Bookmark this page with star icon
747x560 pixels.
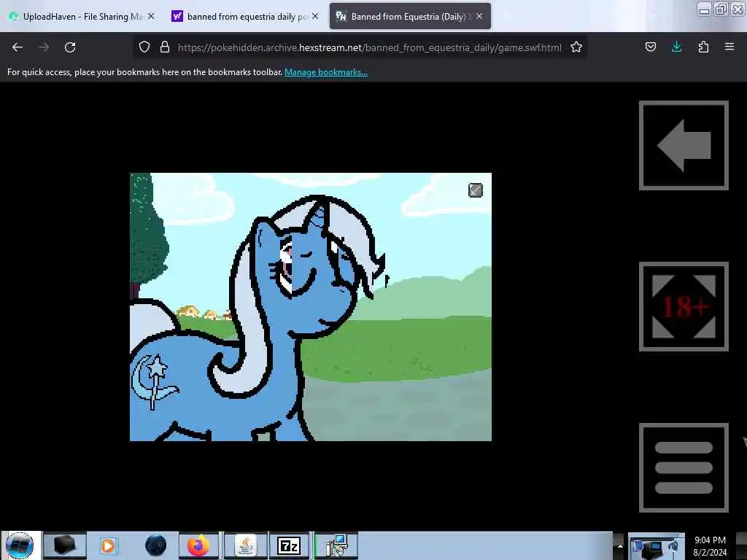[x=576, y=47]
